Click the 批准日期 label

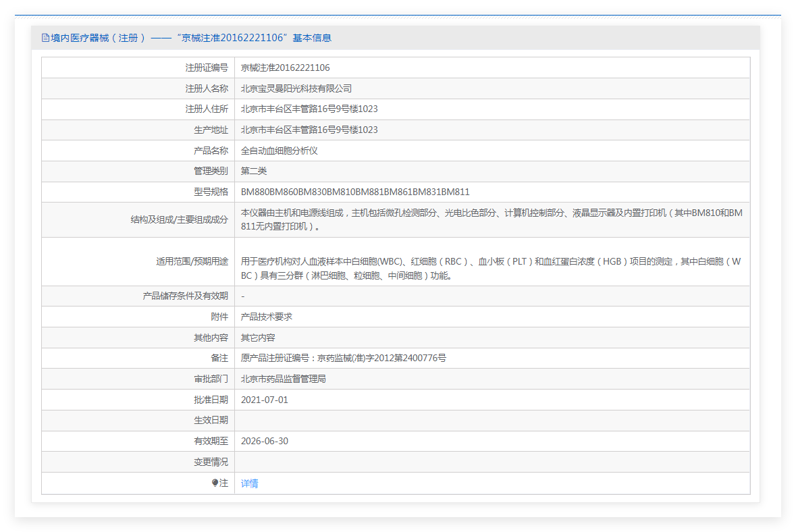[x=211, y=400]
